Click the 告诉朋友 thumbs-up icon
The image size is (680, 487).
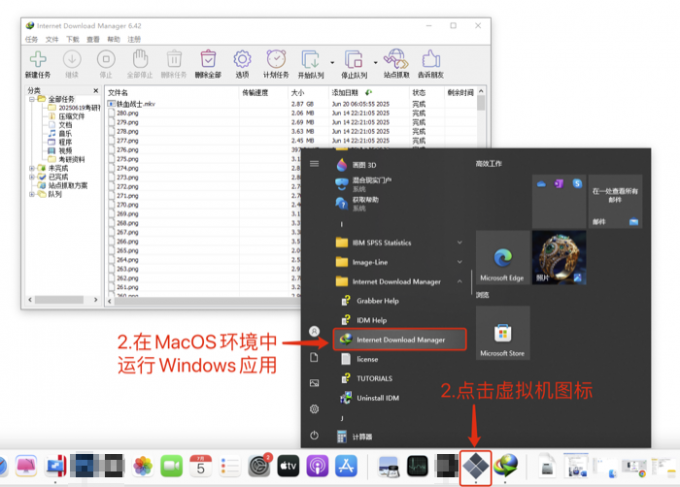(x=431, y=59)
